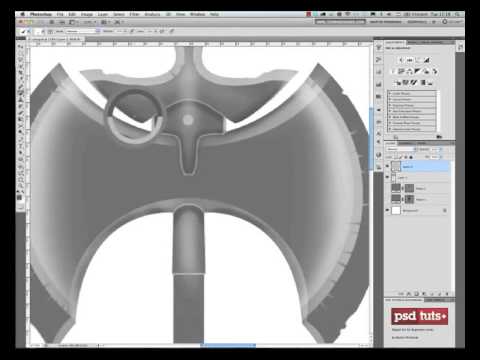Expand the Black & White Presets list
The height and width of the screenshot is (360, 480).
pyautogui.click(x=390, y=117)
